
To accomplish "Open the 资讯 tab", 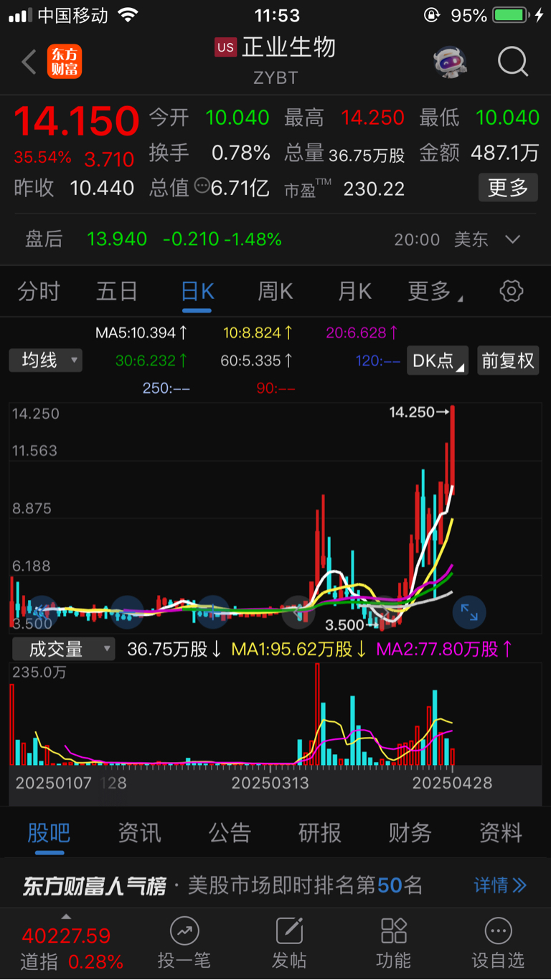I will pos(139,833).
